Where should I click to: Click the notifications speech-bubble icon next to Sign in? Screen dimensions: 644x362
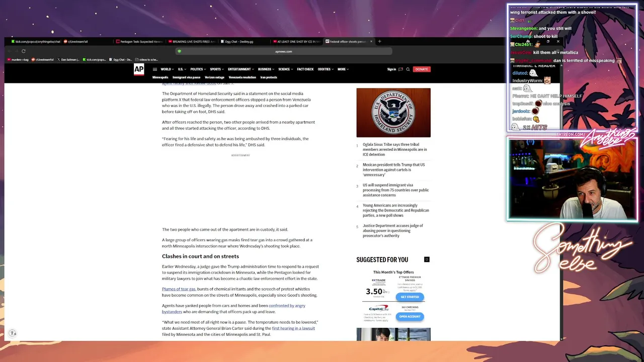tap(400, 69)
